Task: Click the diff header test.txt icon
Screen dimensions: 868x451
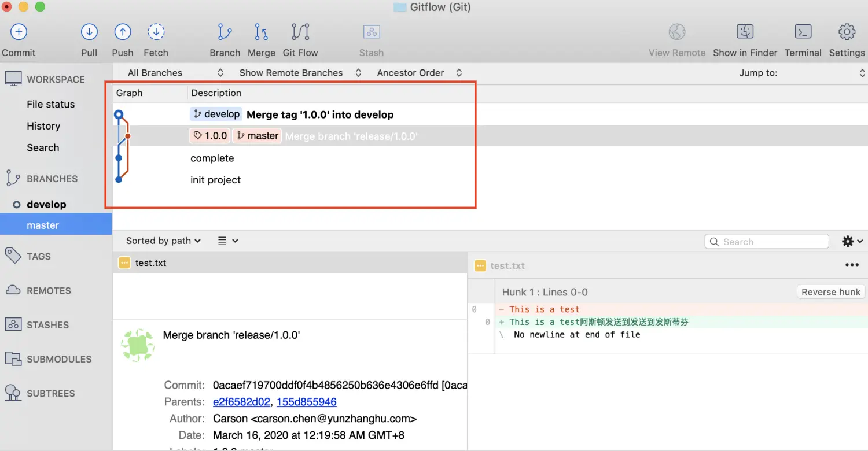Action: [x=480, y=265]
